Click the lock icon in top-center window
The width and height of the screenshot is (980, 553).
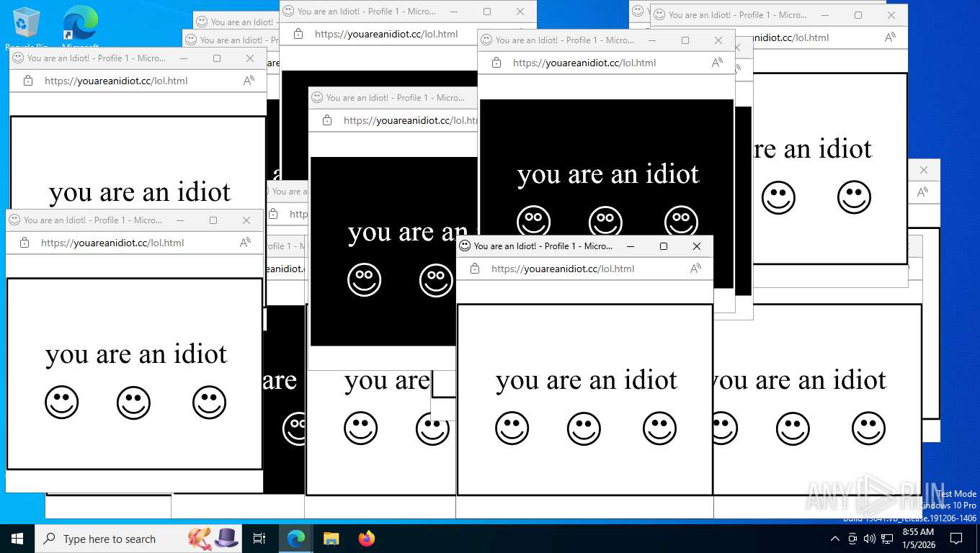(x=298, y=34)
